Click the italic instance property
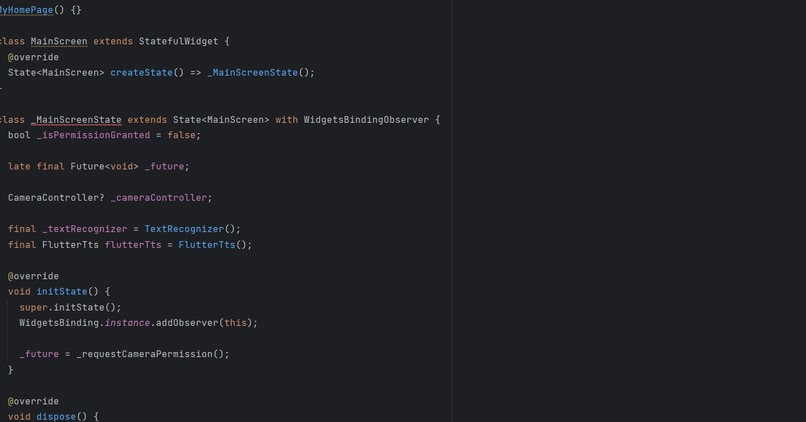Image resolution: width=806 pixels, height=422 pixels. point(127,323)
